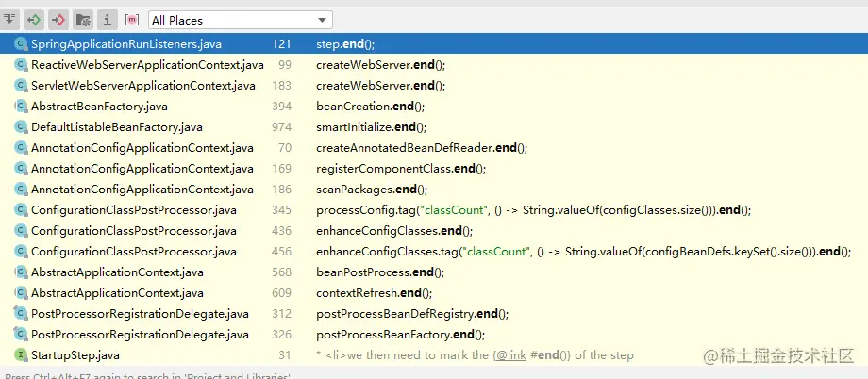
Task: Select the ServletWebServerApplicationContext.java file name
Action: tap(143, 86)
